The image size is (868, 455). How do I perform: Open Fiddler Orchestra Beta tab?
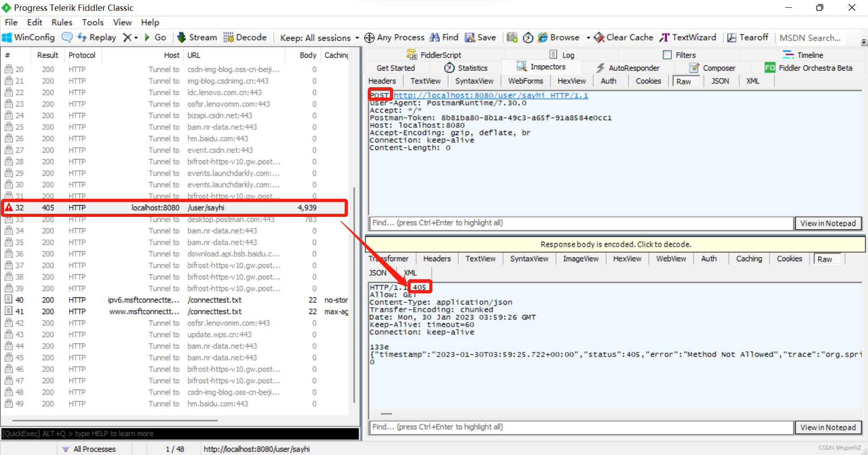click(809, 68)
